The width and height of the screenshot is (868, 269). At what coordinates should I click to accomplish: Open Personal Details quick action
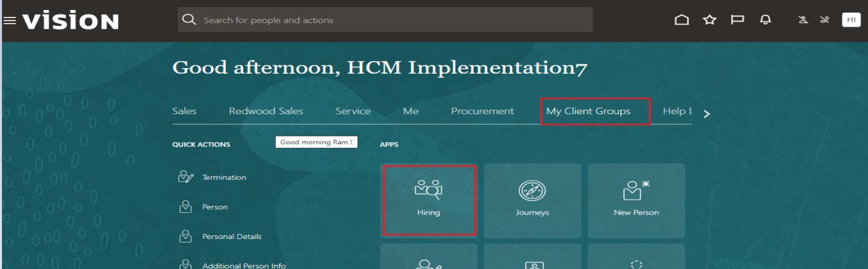pyautogui.click(x=232, y=237)
